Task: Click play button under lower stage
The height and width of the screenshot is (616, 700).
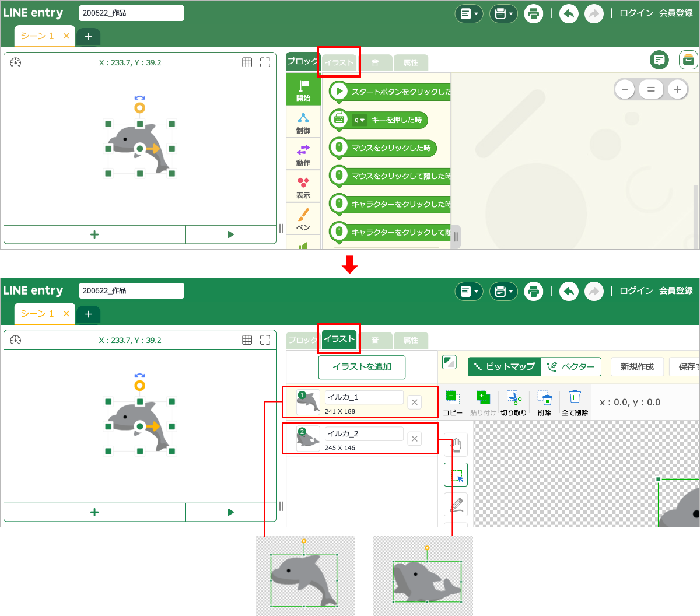Action: coord(230,512)
